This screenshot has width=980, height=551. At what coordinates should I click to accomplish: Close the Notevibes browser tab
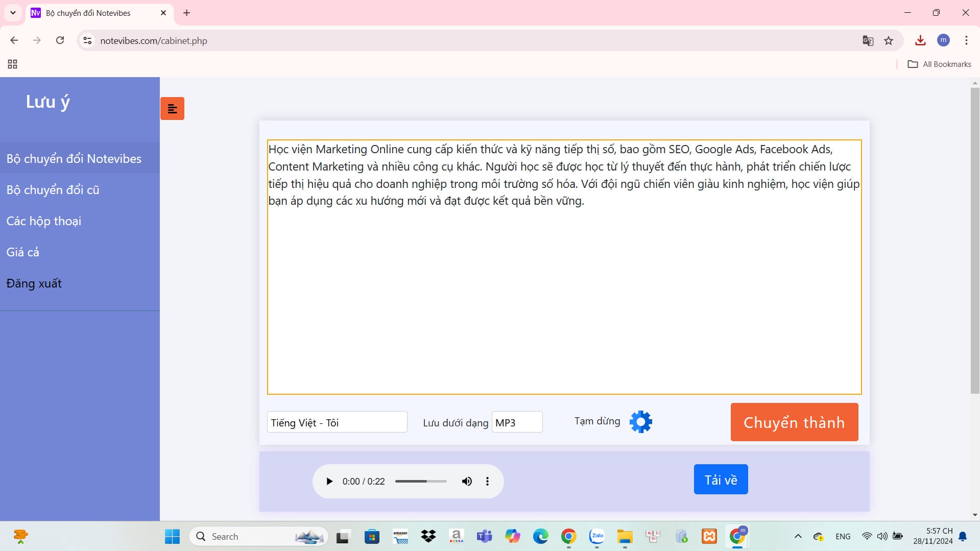(x=163, y=13)
